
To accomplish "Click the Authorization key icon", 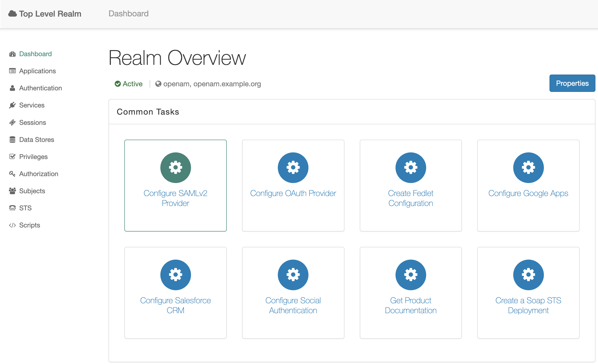I will (12, 174).
